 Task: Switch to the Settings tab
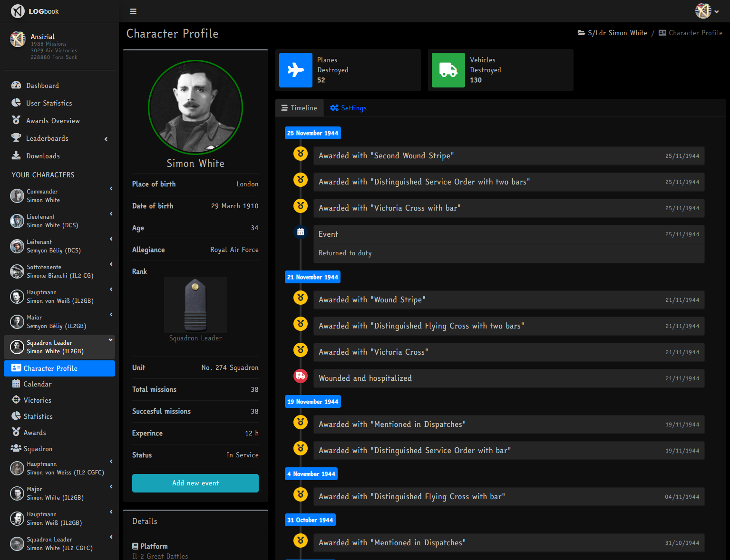[348, 108]
